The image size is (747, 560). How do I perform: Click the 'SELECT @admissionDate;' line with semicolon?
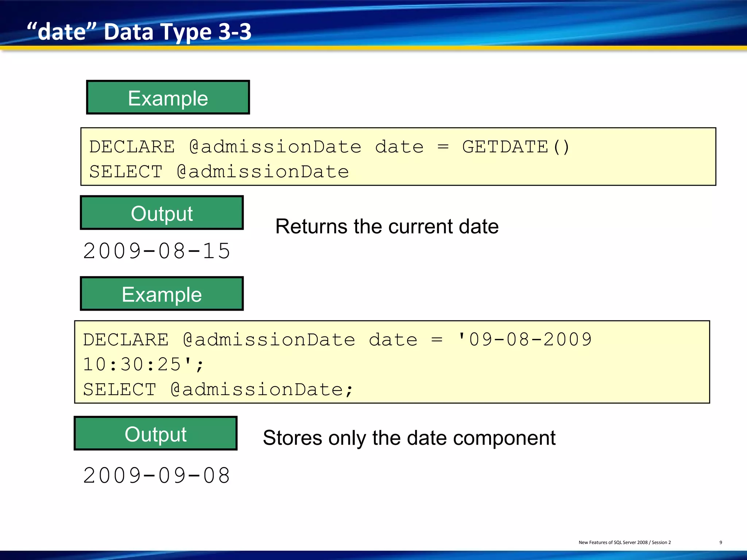point(218,389)
